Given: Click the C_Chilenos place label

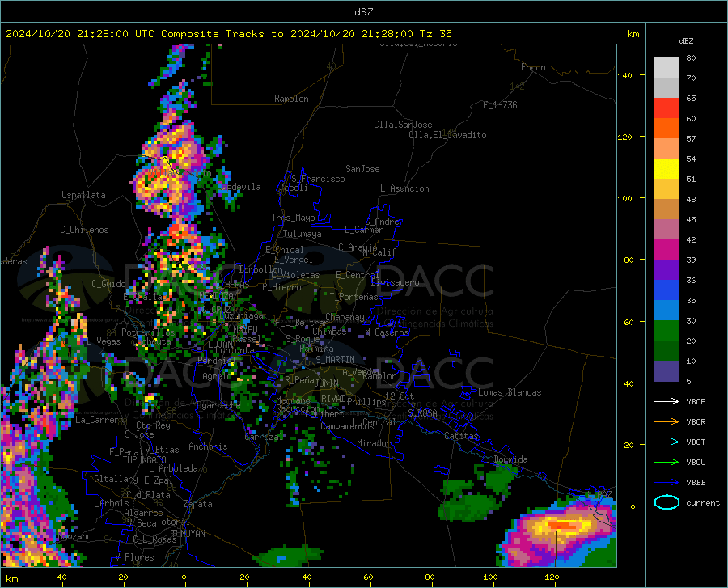Looking at the screenshot, I should (84, 230).
